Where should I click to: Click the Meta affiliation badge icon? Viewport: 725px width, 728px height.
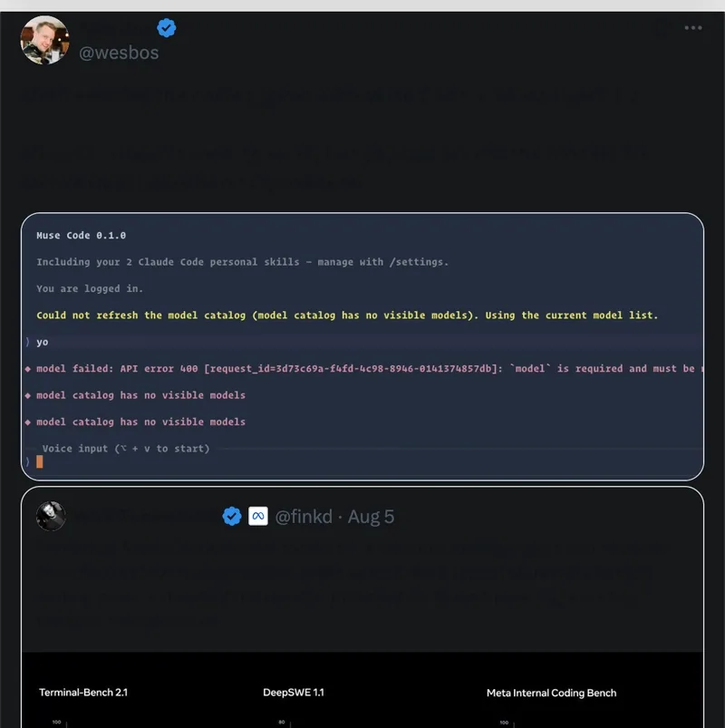258,516
